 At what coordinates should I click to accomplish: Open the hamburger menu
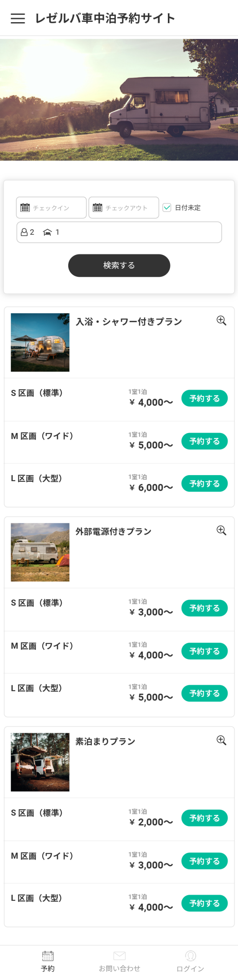click(18, 18)
